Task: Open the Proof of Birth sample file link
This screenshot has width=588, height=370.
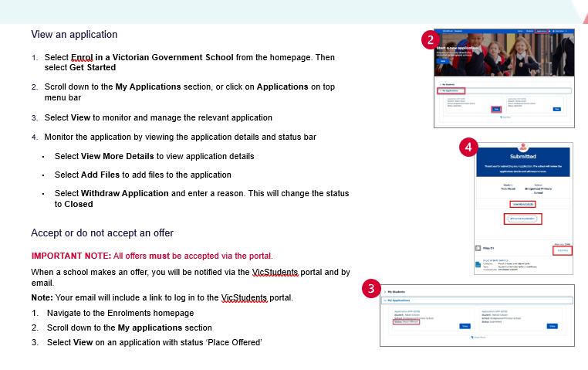Action: [x=495, y=260]
